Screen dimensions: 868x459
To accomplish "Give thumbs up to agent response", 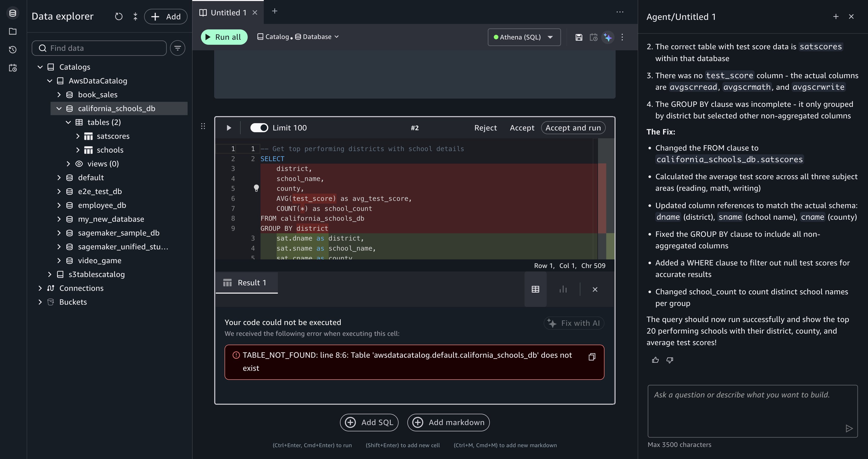I will [655, 360].
